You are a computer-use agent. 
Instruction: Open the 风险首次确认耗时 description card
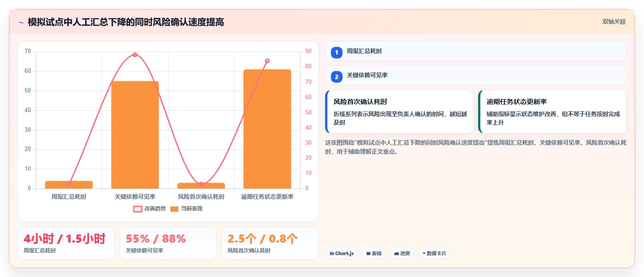pyautogui.click(x=399, y=112)
